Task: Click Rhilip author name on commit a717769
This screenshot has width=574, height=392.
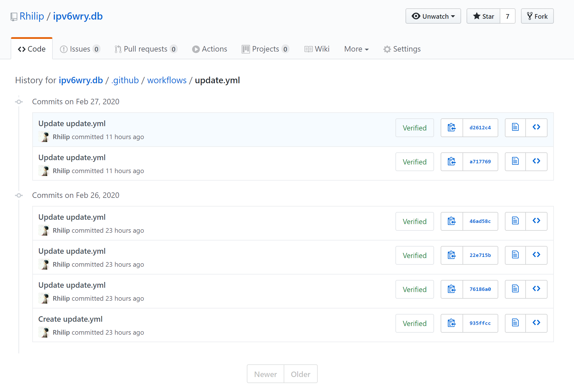Action: (x=61, y=171)
